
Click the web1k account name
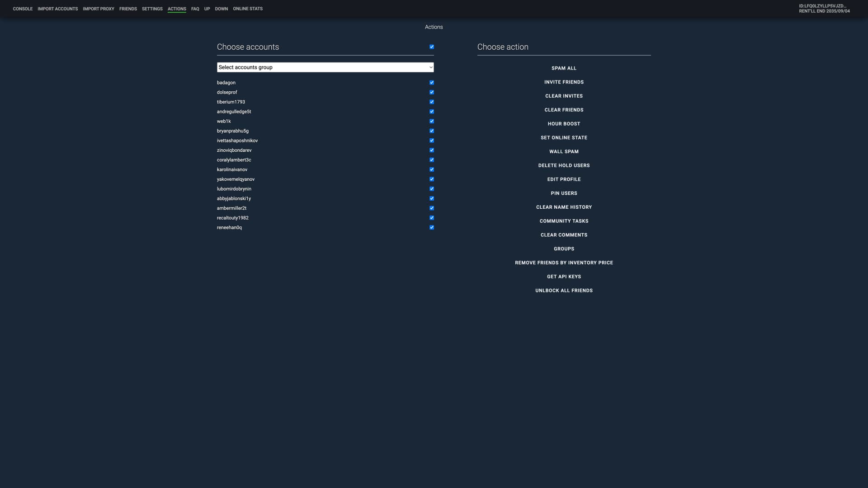(224, 121)
